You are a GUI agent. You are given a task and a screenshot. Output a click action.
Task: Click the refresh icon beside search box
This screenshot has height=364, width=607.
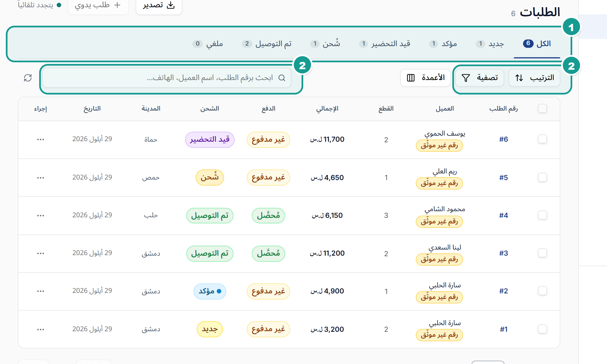(28, 78)
